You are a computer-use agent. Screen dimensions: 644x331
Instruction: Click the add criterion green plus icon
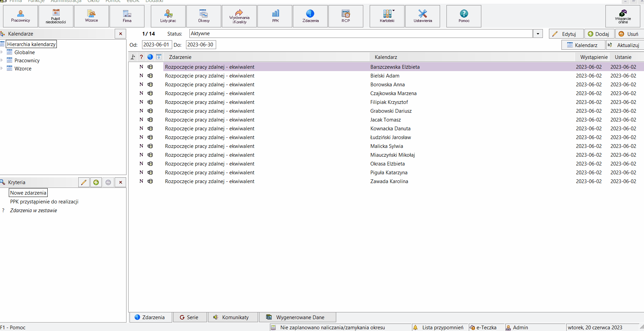[x=96, y=182]
